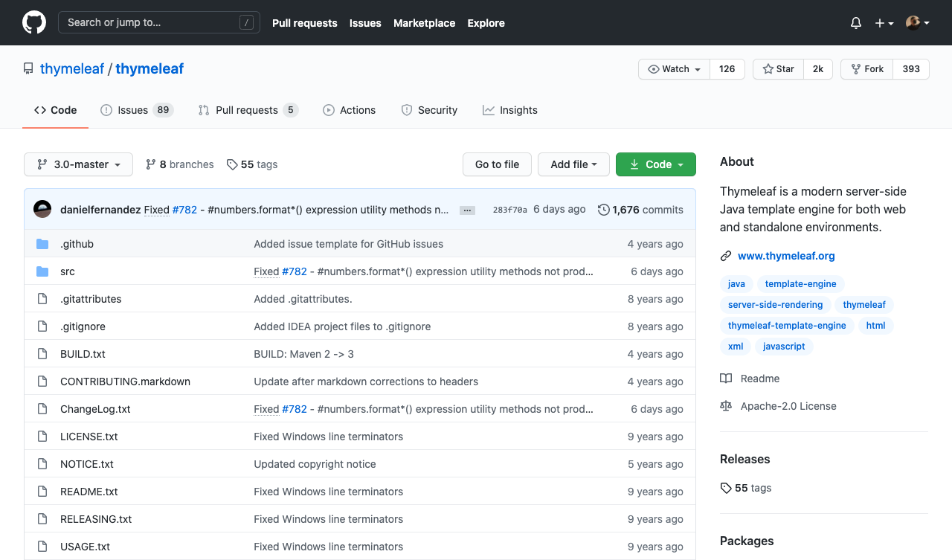This screenshot has height=560, width=952.
Task: Click file icon for BUILD.txt
Action: (42, 354)
